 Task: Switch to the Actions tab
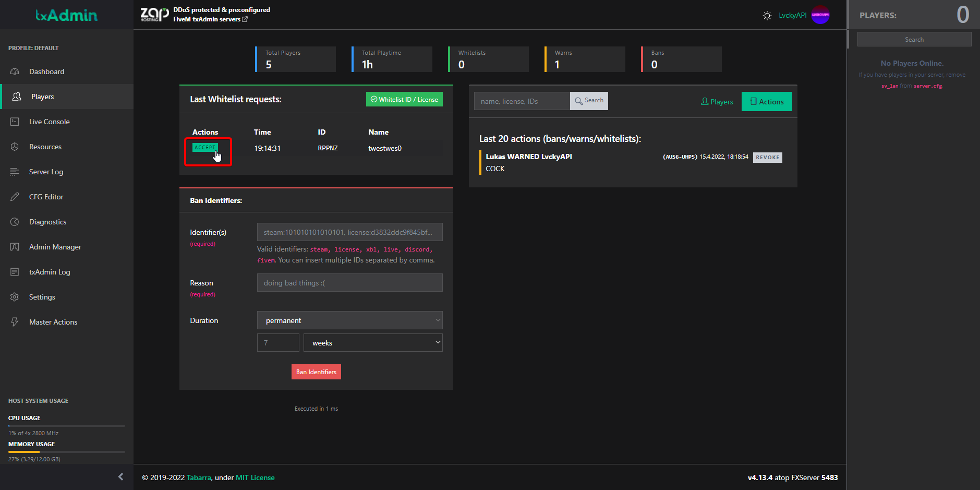click(x=766, y=102)
